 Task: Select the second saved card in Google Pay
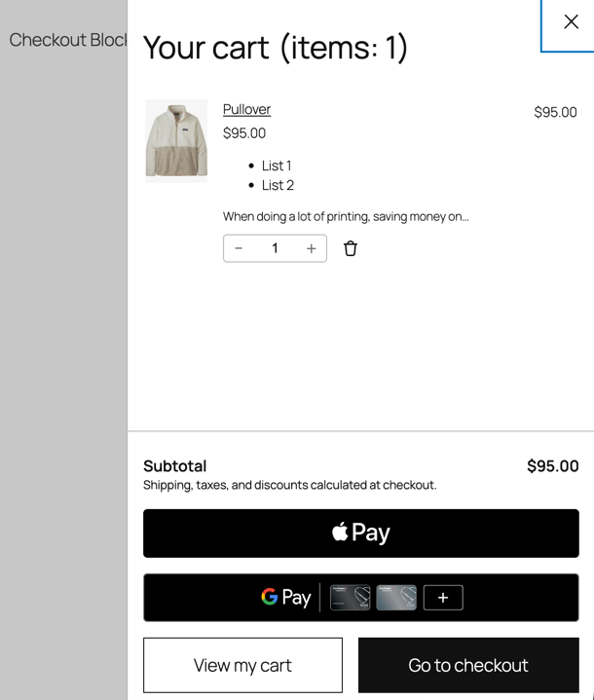pyautogui.click(x=396, y=597)
